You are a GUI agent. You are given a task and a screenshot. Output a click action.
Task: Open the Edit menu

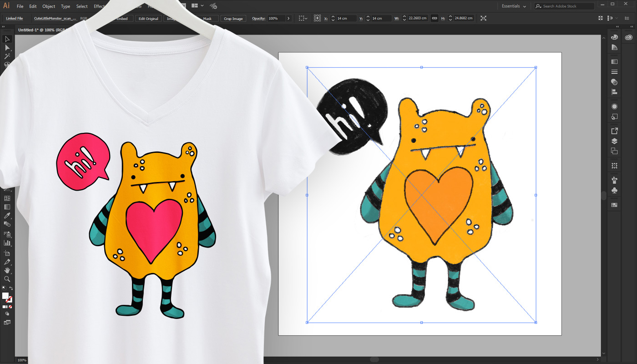(33, 6)
